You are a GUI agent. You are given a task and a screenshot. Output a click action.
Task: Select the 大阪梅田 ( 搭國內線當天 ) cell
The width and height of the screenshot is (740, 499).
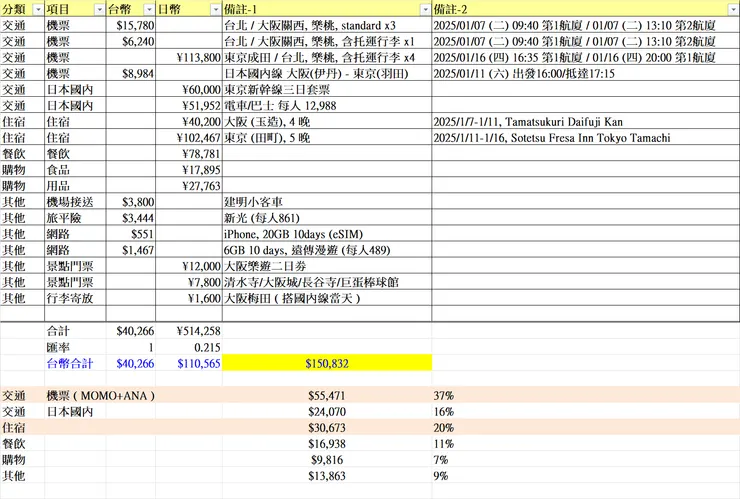(327, 298)
